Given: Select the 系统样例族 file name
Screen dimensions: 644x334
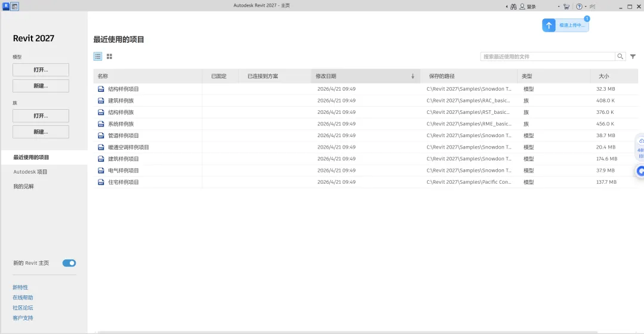Looking at the screenshot, I should point(120,123).
